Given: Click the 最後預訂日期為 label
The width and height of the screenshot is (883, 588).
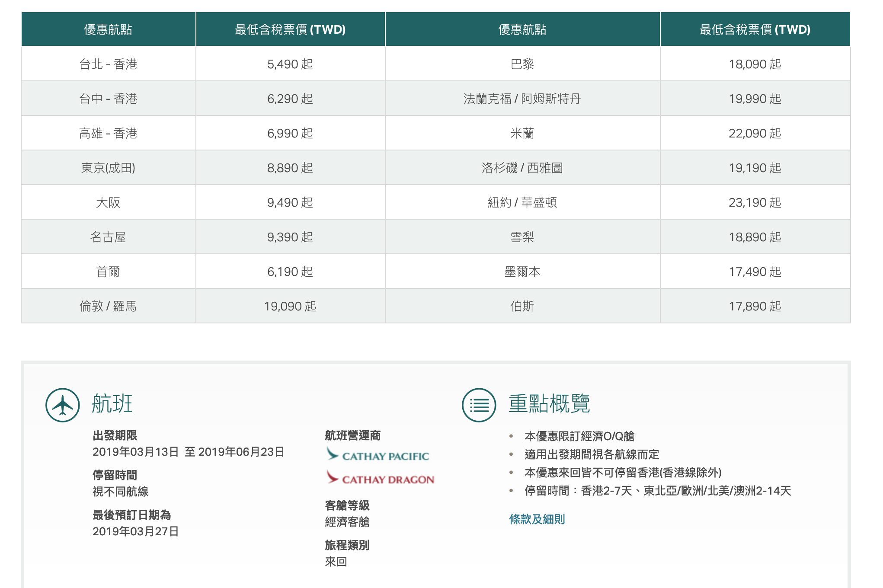Looking at the screenshot, I should [132, 515].
